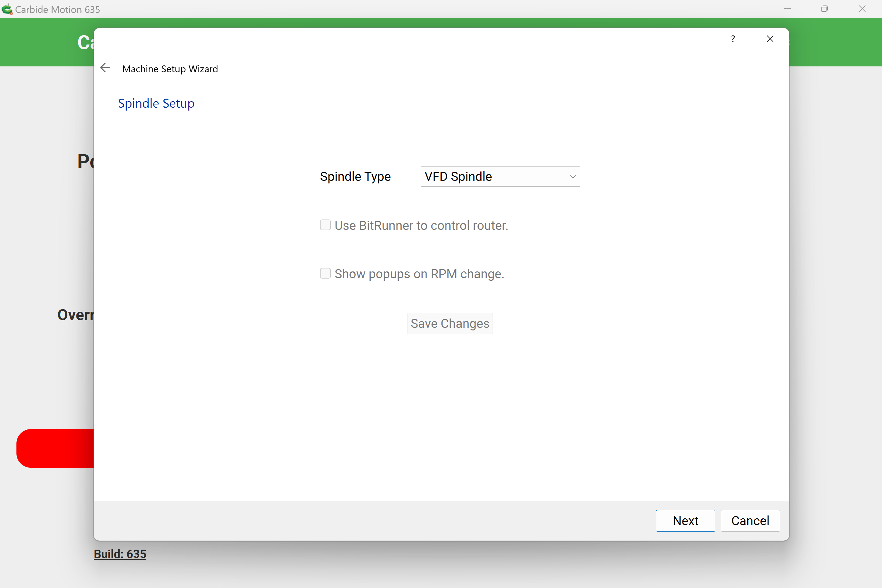Click the Machine Setup Wizard title text

click(x=170, y=69)
